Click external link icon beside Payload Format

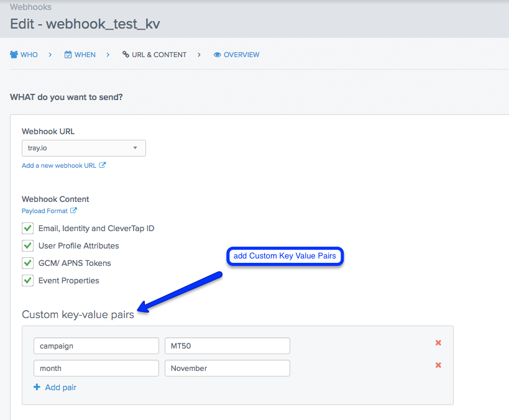(73, 211)
